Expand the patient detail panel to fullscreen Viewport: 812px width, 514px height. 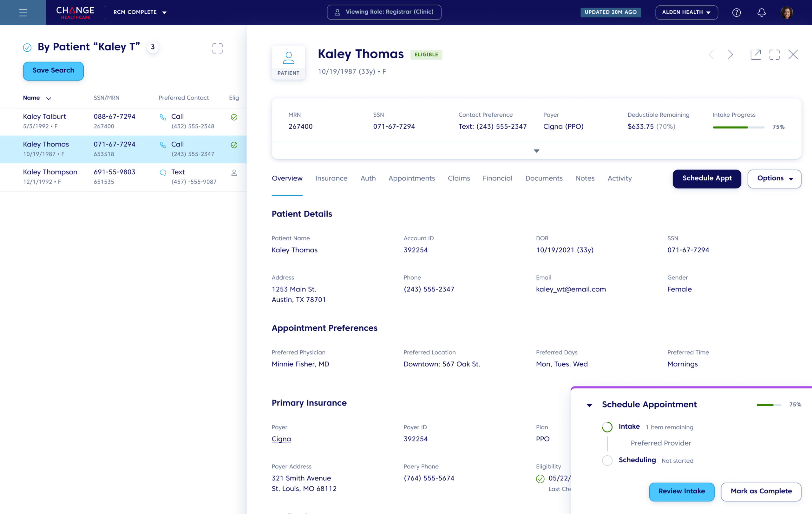click(x=774, y=55)
